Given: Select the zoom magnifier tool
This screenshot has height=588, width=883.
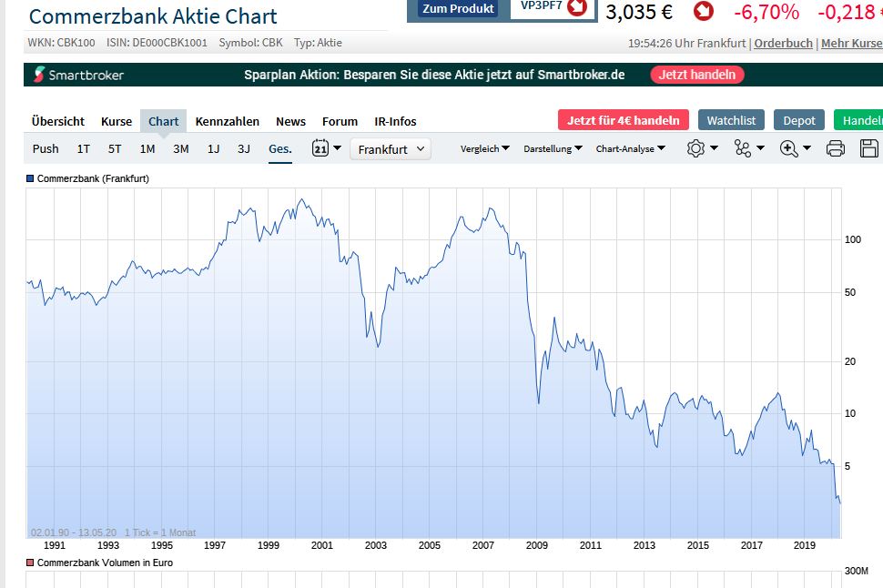Looking at the screenshot, I should click(790, 147).
